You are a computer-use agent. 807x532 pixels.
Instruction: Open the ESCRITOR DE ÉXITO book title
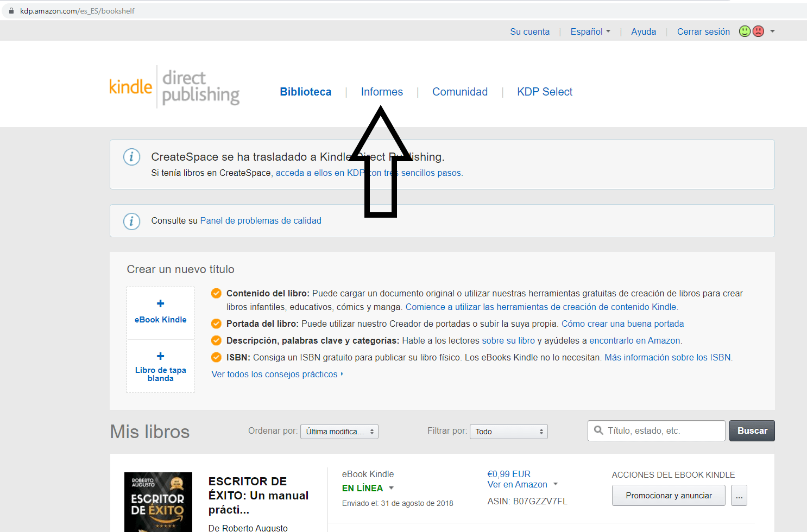[259, 495]
